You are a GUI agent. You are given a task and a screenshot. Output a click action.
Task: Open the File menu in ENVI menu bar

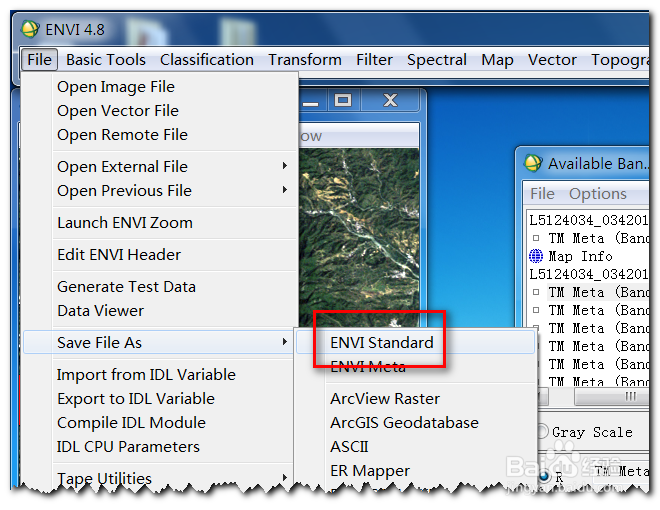(39, 60)
